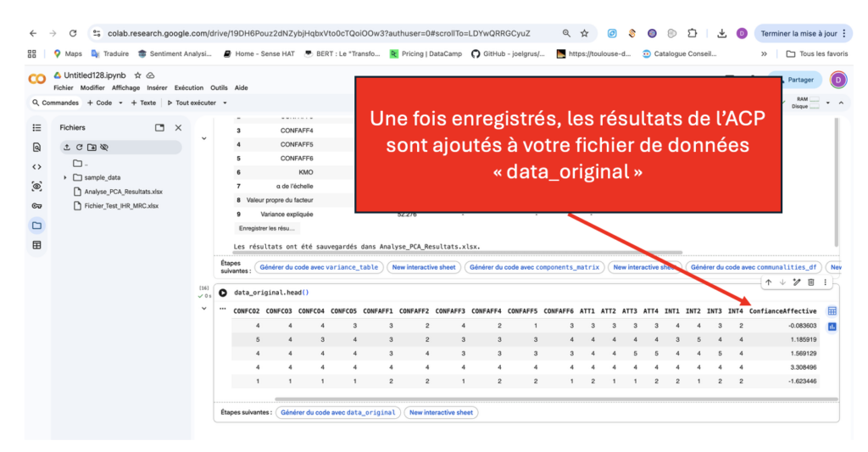The width and height of the screenshot is (868, 452).
Task: Open the Exécution menu
Action: pos(189,87)
